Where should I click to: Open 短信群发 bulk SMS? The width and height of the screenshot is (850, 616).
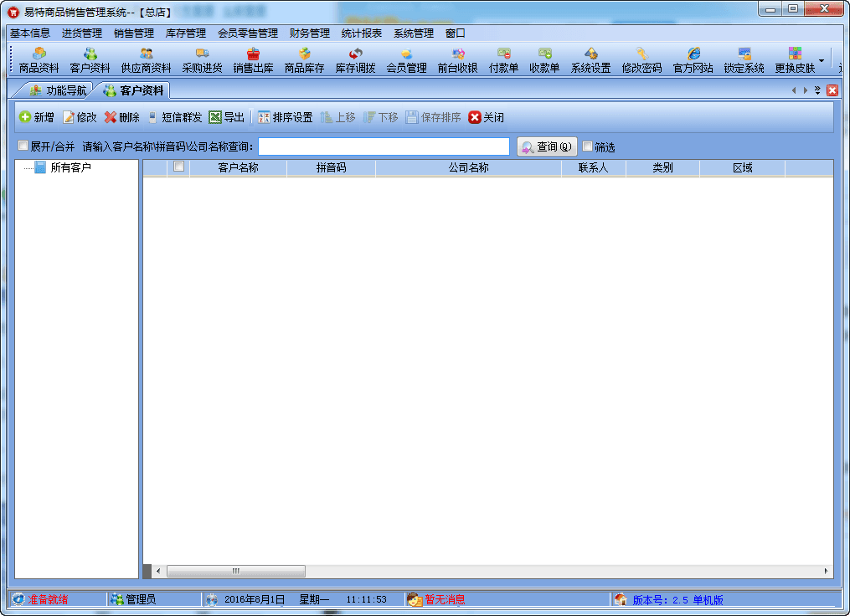tap(175, 117)
